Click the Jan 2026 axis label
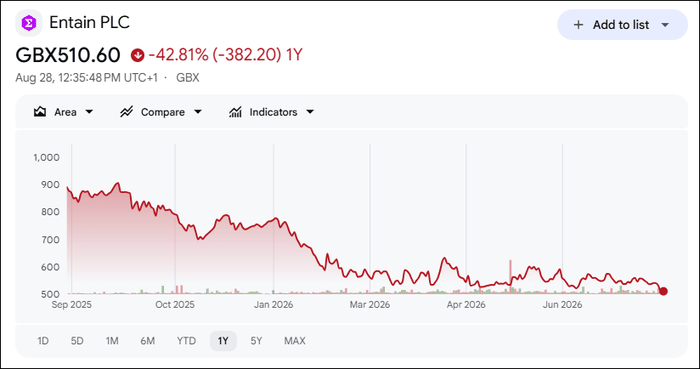The height and width of the screenshot is (369, 700). click(x=274, y=305)
